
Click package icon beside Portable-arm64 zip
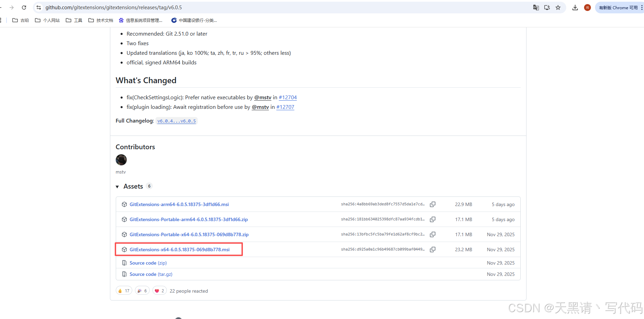[124, 219]
